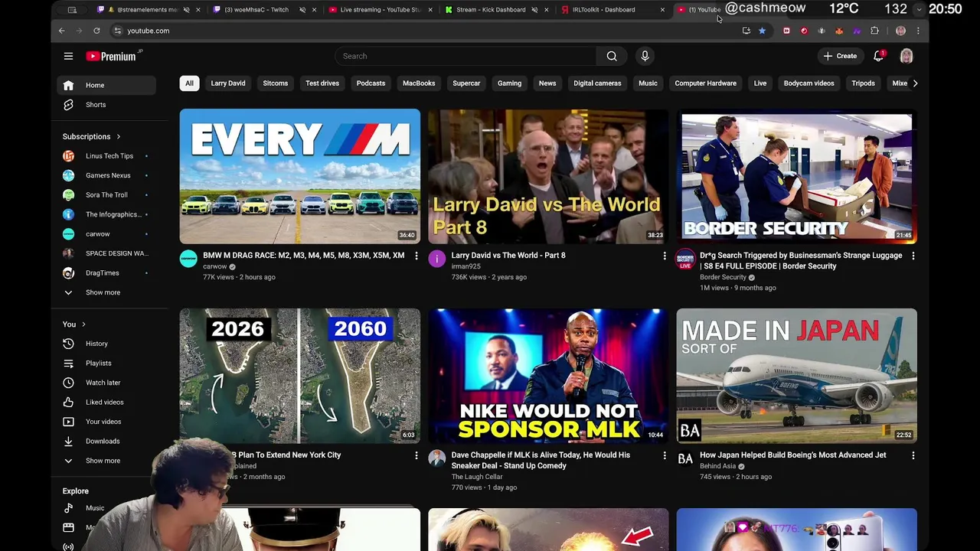
Task: Go back using the browser back arrow
Action: click(x=62, y=31)
